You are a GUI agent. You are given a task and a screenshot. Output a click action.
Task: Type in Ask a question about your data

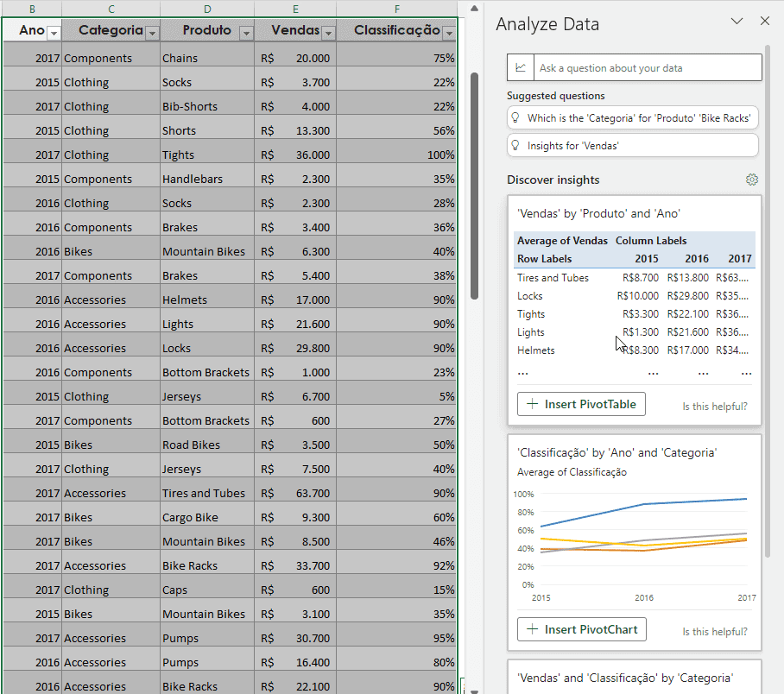[x=648, y=67]
